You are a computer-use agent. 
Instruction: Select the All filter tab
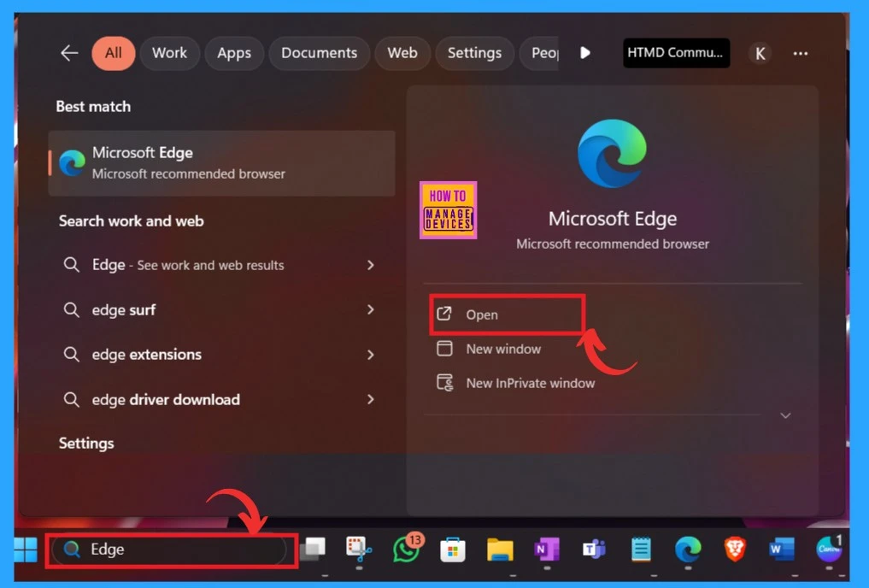[x=113, y=53]
